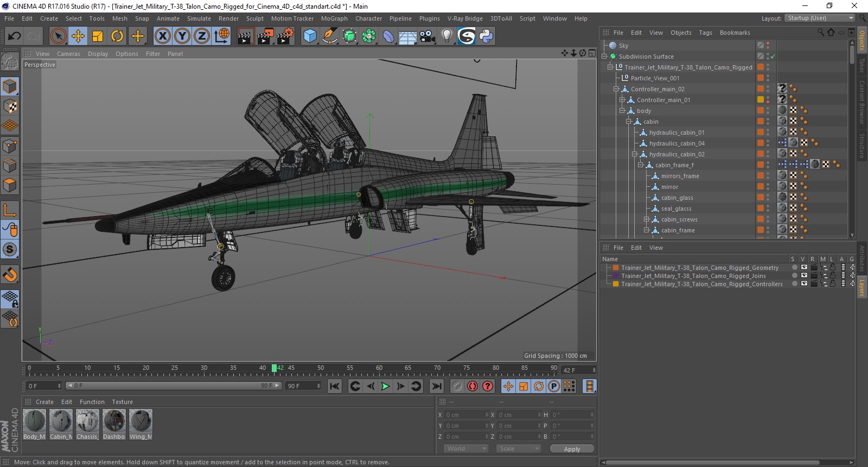Click the Undo arrow icon
Screen dimensions: 868x467
[14, 36]
